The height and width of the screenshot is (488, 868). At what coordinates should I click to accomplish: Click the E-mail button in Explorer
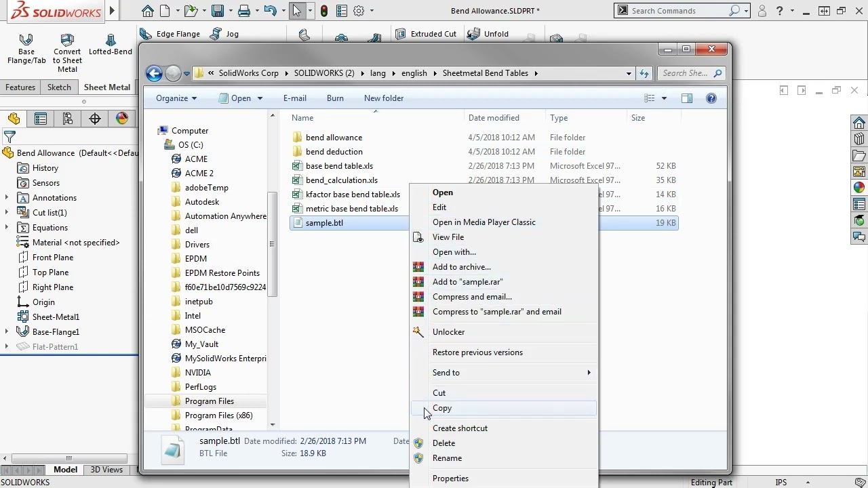pos(295,98)
